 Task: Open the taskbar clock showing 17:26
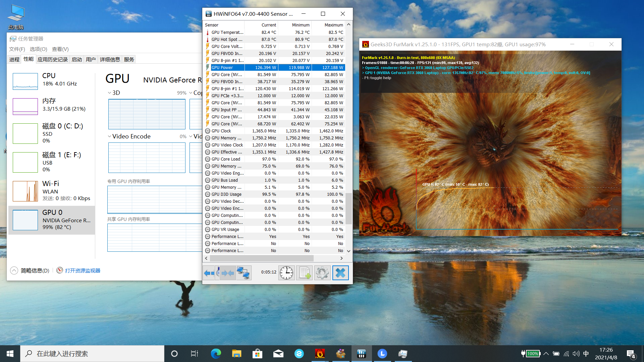coord(606,354)
